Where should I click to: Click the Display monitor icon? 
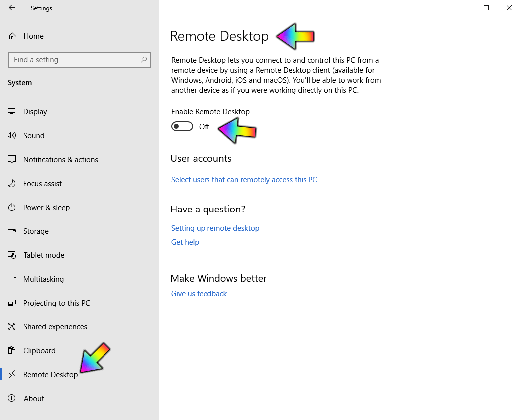pos(12,111)
